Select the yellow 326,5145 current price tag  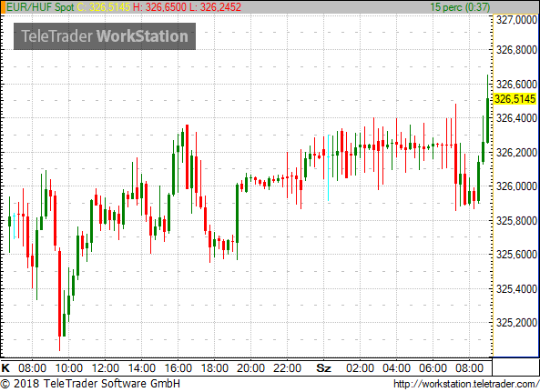point(515,99)
